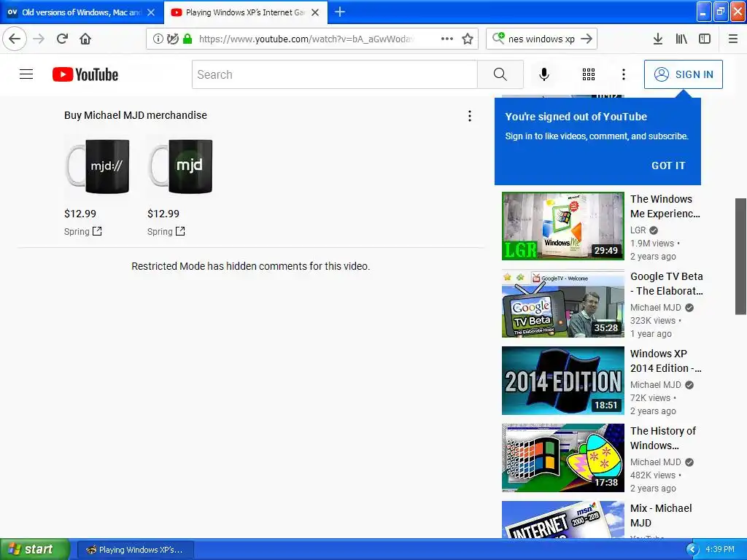Image resolution: width=747 pixels, height=560 pixels.
Task: Open the 'Mix - Michael MJD' title
Action: click(661, 516)
